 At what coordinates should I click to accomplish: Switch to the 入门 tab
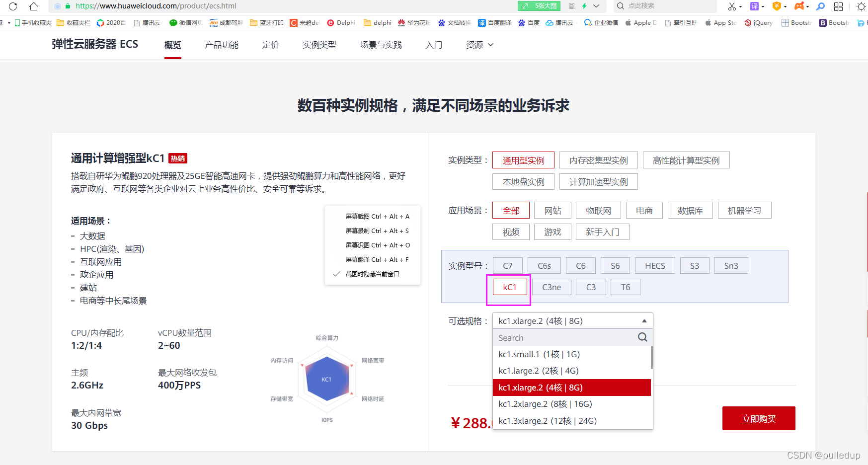pos(434,45)
